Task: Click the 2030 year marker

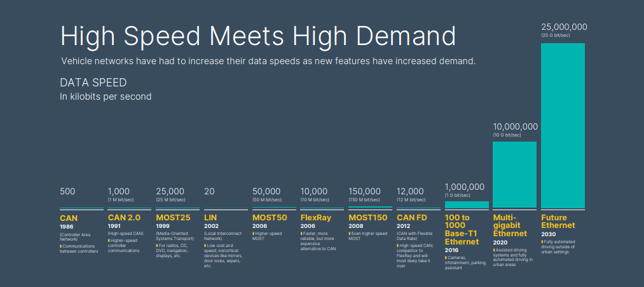Action: (549, 234)
